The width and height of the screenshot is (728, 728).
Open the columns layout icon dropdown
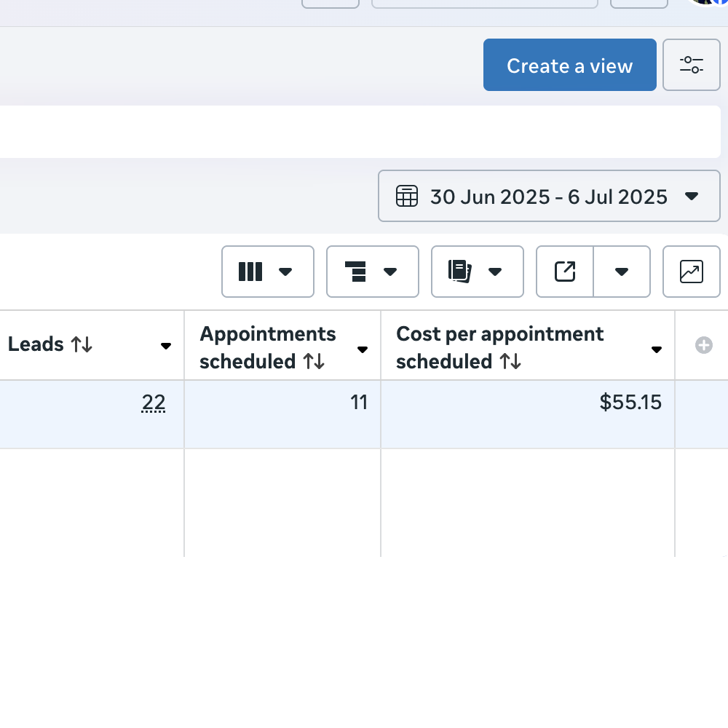coord(268,272)
